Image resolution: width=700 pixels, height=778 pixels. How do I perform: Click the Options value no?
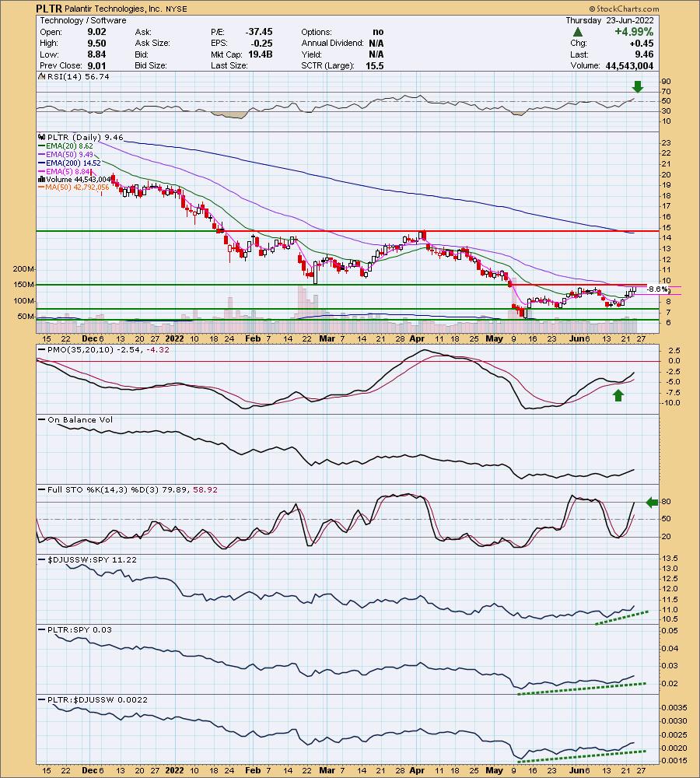378,32
